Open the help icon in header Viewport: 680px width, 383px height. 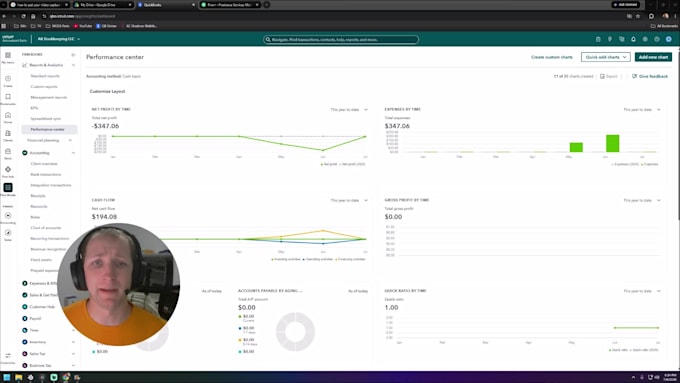point(657,39)
